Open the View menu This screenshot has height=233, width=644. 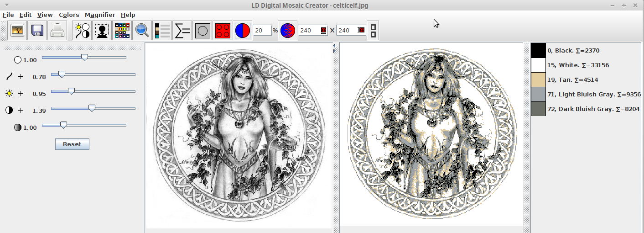coord(45,15)
